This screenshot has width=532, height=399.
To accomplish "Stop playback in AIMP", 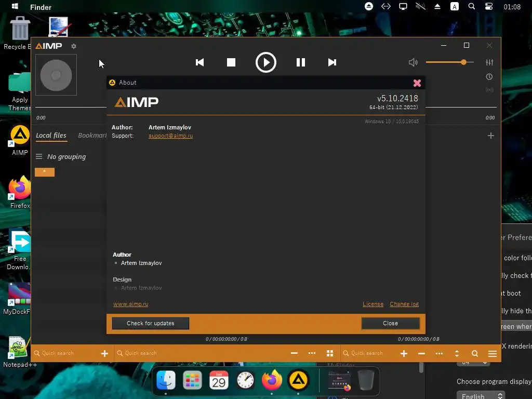I will [231, 62].
